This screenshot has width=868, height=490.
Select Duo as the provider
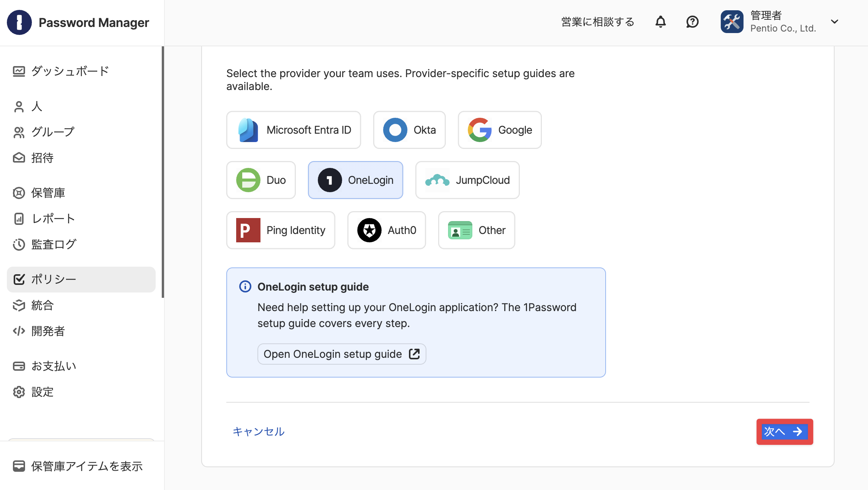(x=261, y=180)
